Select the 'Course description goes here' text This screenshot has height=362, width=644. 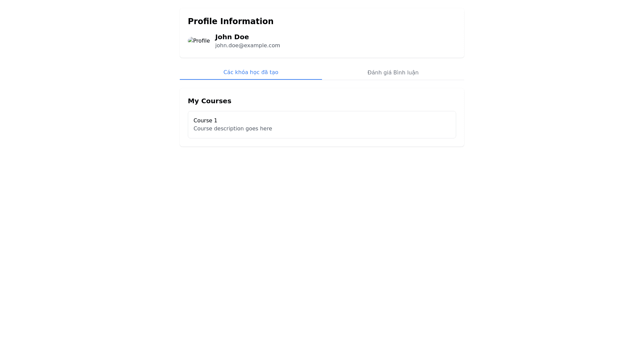click(232, 129)
